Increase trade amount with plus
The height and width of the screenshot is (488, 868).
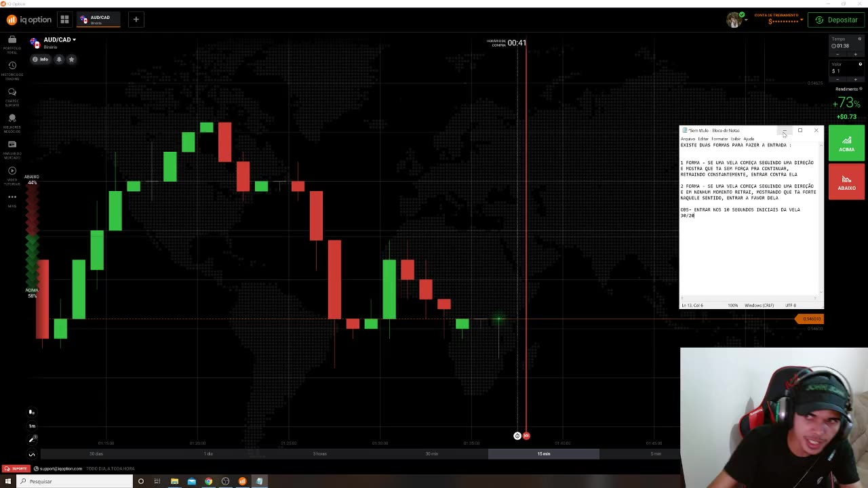tap(856, 79)
